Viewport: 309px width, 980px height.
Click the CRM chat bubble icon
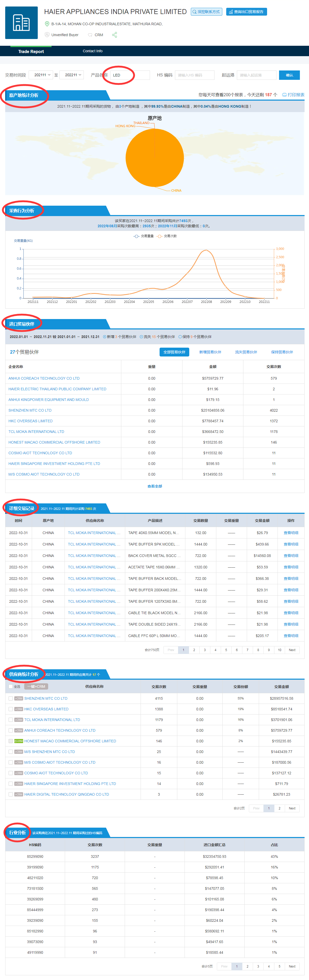pos(90,35)
